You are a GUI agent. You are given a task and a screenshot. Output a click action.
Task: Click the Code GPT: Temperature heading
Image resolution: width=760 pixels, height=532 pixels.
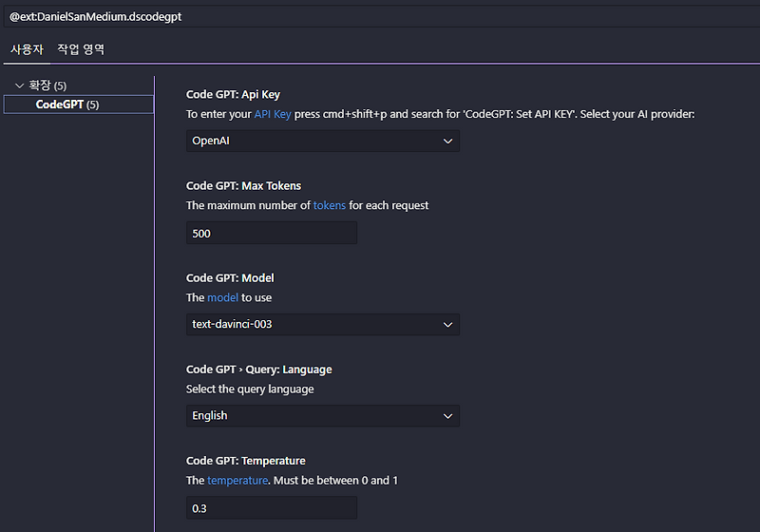pos(246,461)
